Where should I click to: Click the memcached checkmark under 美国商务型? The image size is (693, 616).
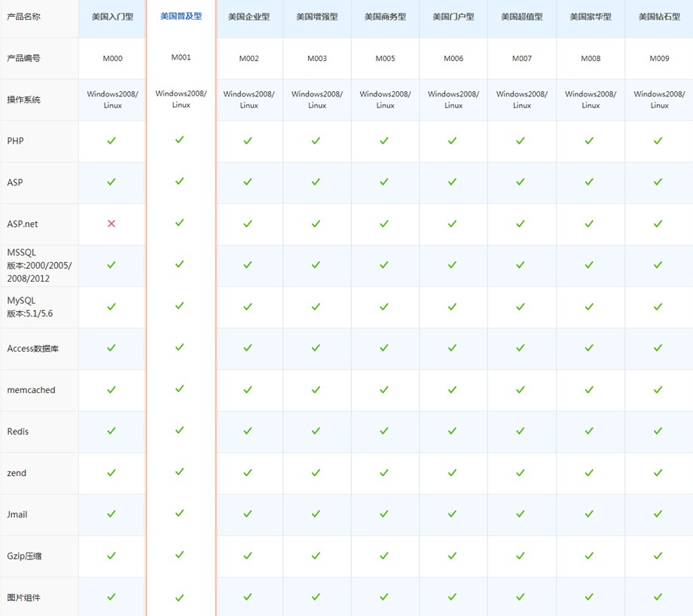[x=384, y=389]
